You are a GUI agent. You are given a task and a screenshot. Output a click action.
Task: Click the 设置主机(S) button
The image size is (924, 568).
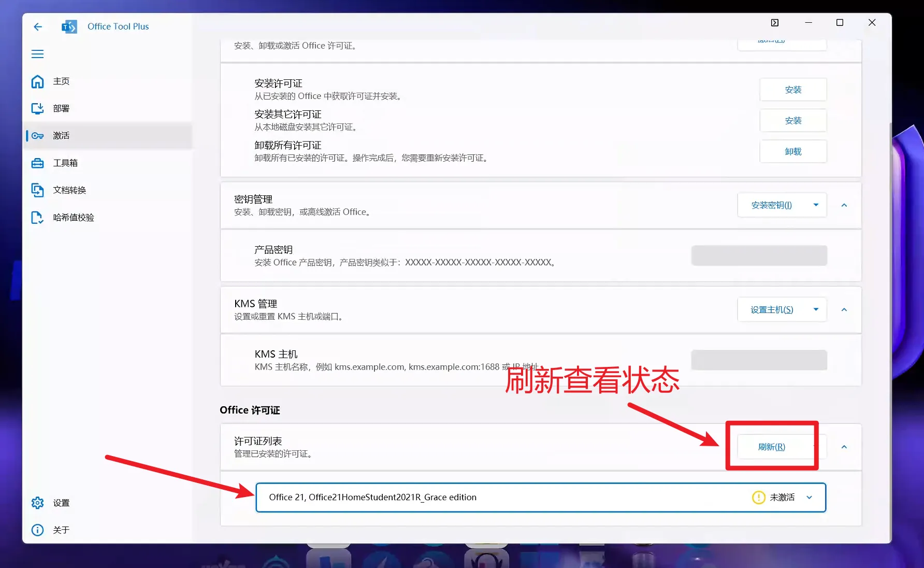pyautogui.click(x=772, y=310)
